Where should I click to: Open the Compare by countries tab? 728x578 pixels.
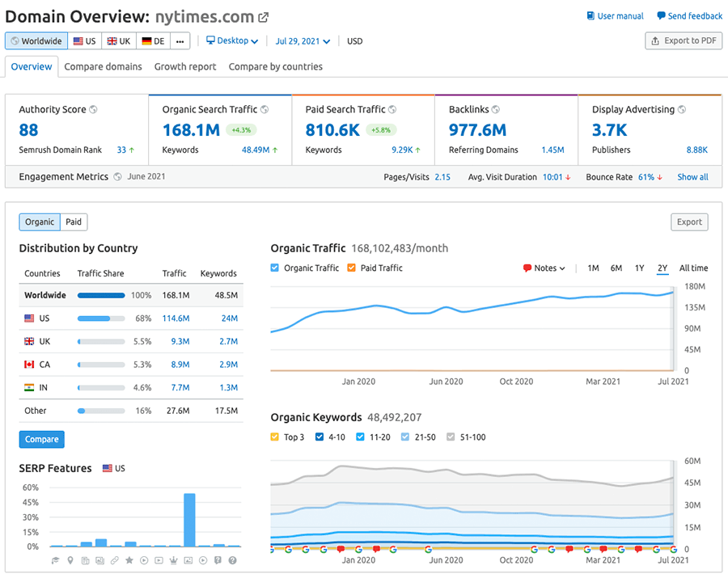pyautogui.click(x=275, y=67)
